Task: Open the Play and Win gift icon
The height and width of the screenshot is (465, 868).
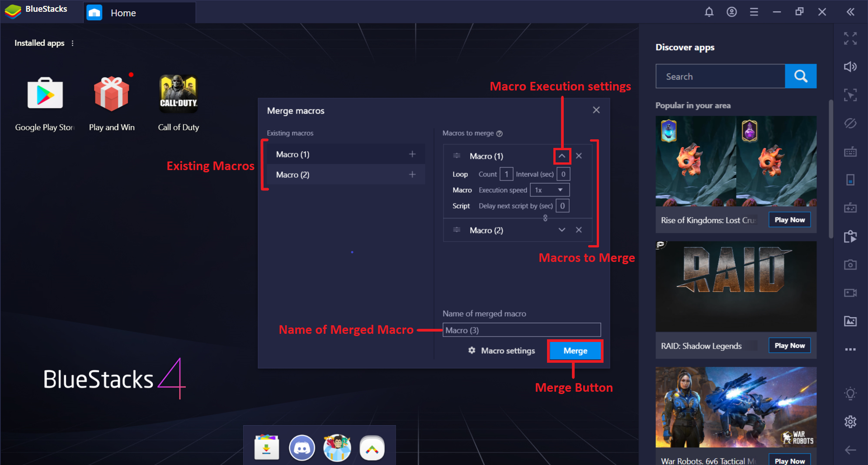Action: click(x=112, y=94)
